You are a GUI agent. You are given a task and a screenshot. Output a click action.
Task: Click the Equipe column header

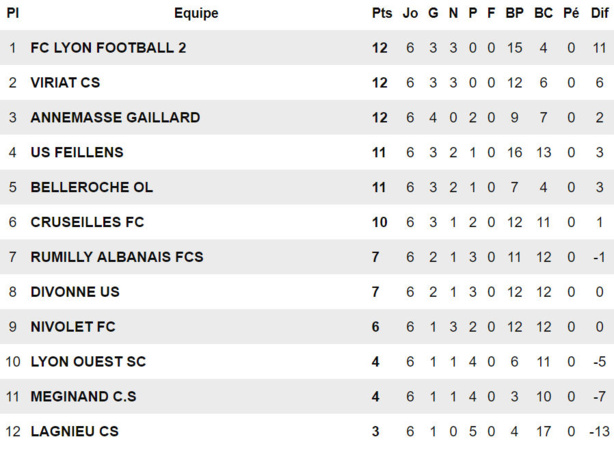tap(196, 13)
